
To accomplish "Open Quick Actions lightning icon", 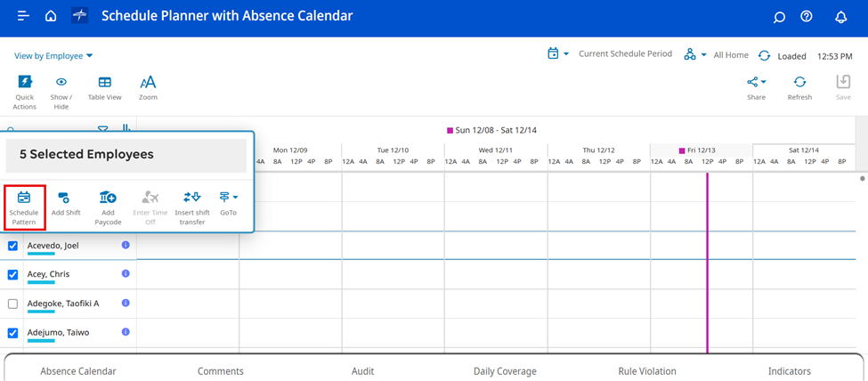I will (x=25, y=83).
